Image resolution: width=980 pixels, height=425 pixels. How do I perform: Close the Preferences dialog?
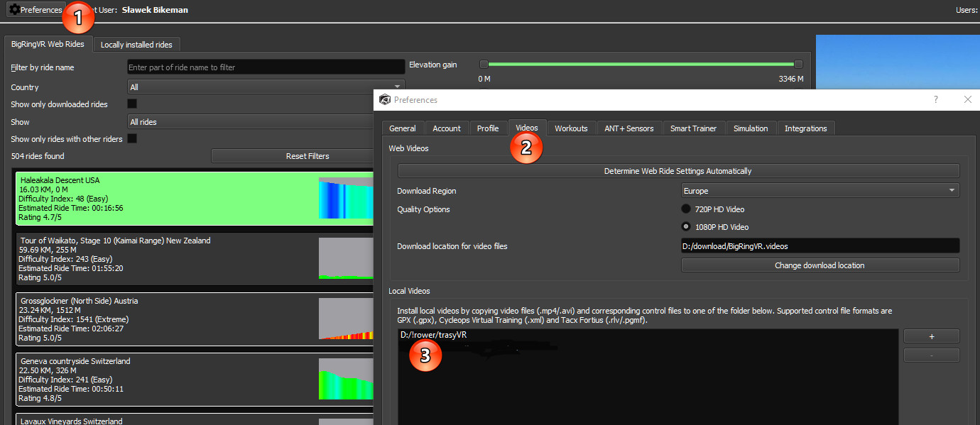[x=967, y=99]
